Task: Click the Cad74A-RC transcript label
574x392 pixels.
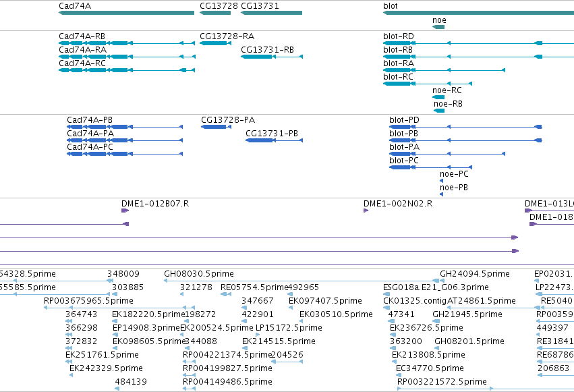Action: [82, 63]
